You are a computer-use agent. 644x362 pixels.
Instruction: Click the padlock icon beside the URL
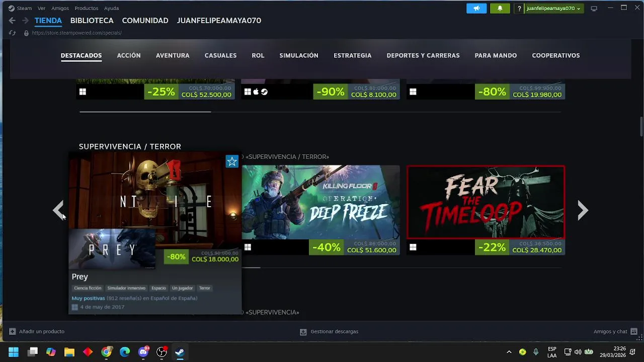click(26, 33)
